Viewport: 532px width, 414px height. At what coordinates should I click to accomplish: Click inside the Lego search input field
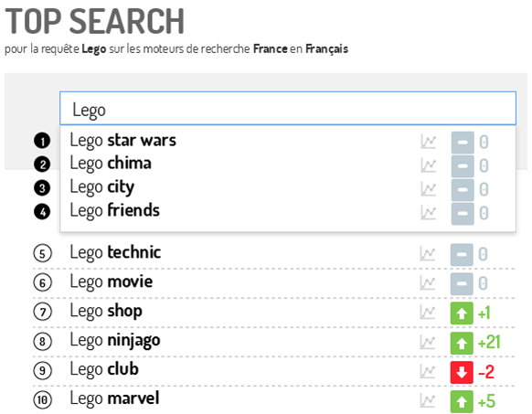(288, 108)
